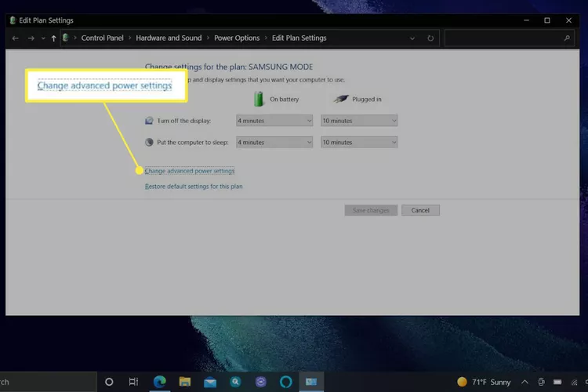Click the Meet Now tray icon
Screen dimensions: 588x392
(x=541, y=382)
